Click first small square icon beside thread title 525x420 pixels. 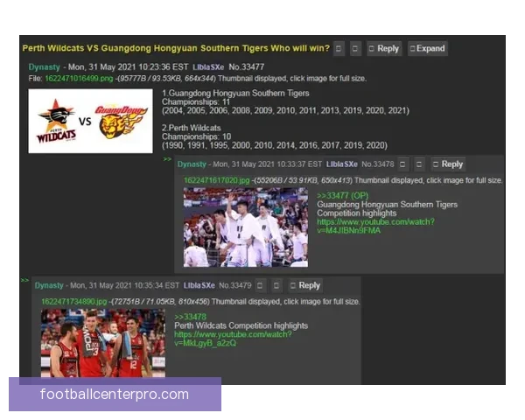pos(339,49)
